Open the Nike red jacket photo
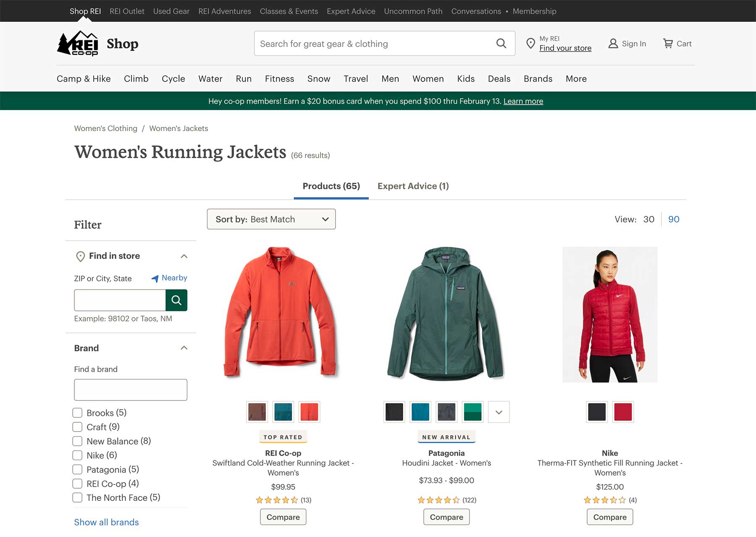This screenshot has height=537, width=756. click(x=610, y=315)
